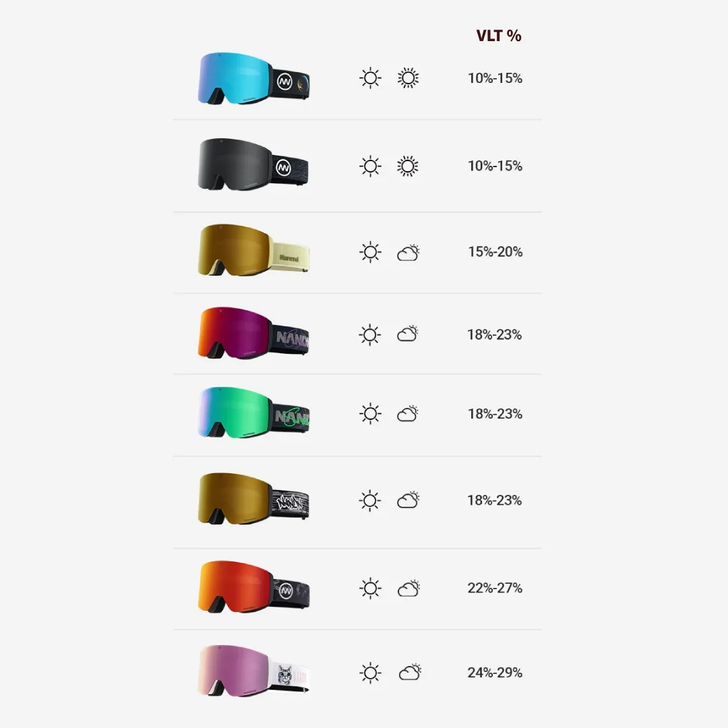The width and height of the screenshot is (728, 728).
Task: Select gold lens goggles with graffiti strap
Action: coord(253,499)
